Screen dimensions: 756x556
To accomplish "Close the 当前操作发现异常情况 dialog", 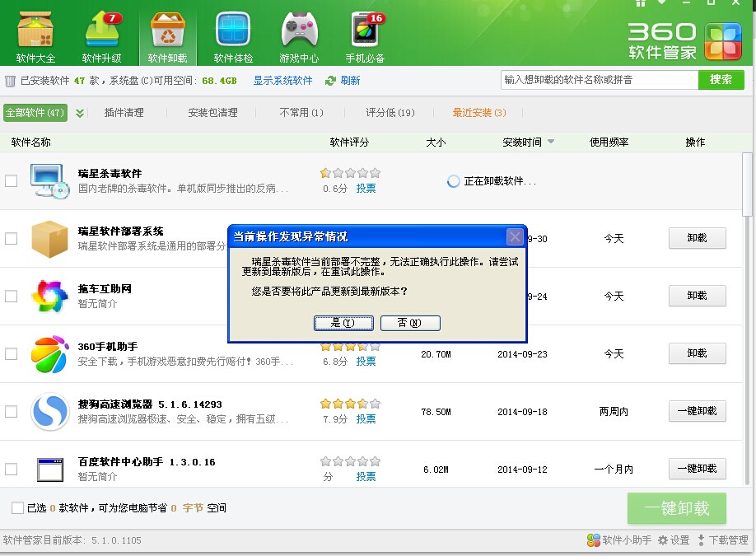I will click(x=515, y=236).
